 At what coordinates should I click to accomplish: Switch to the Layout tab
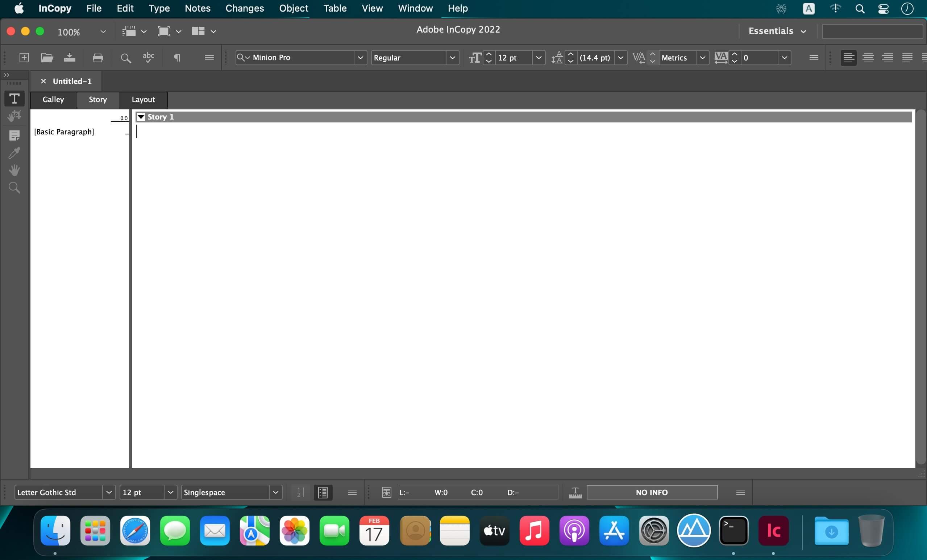[x=143, y=99]
